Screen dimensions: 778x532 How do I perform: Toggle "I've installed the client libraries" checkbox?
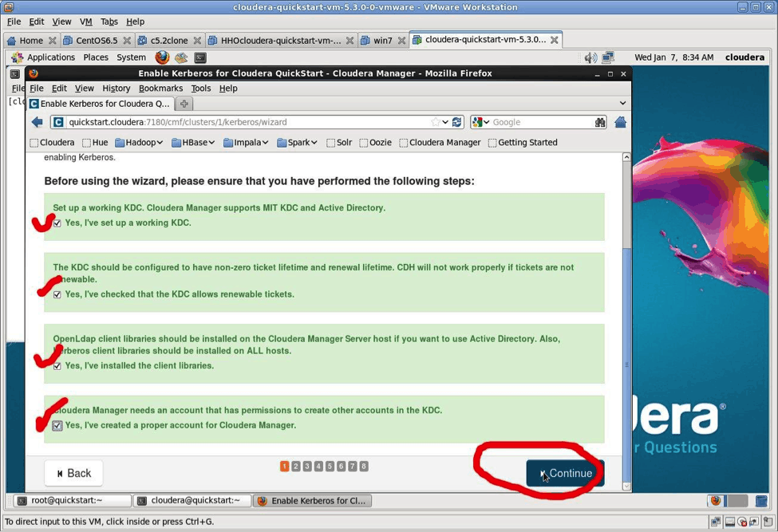(57, 366)
